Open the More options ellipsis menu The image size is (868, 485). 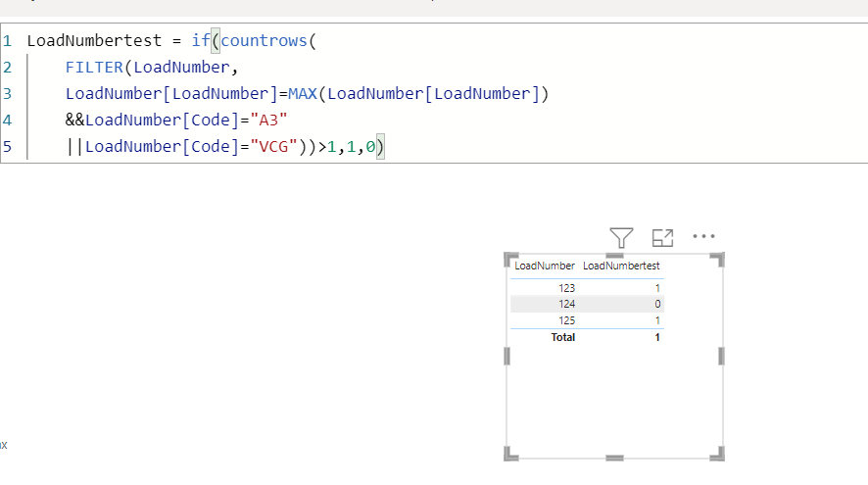[703, 236]
